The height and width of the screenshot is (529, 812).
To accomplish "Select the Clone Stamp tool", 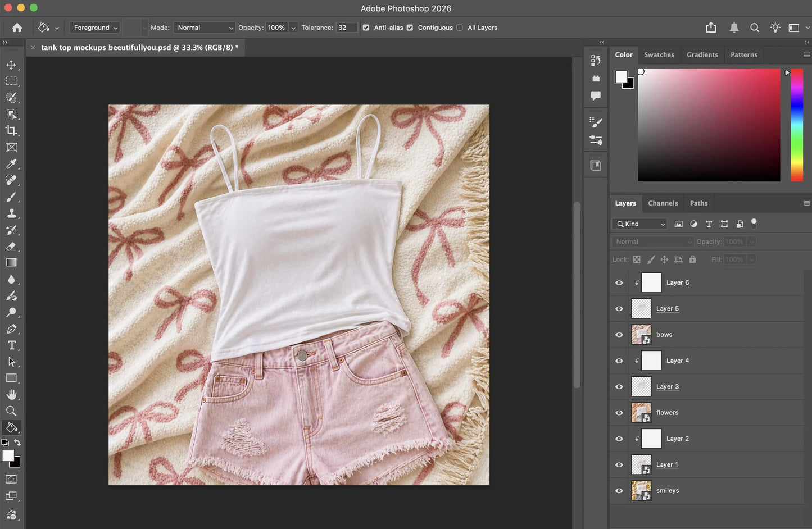I will [x=11, y=213].
